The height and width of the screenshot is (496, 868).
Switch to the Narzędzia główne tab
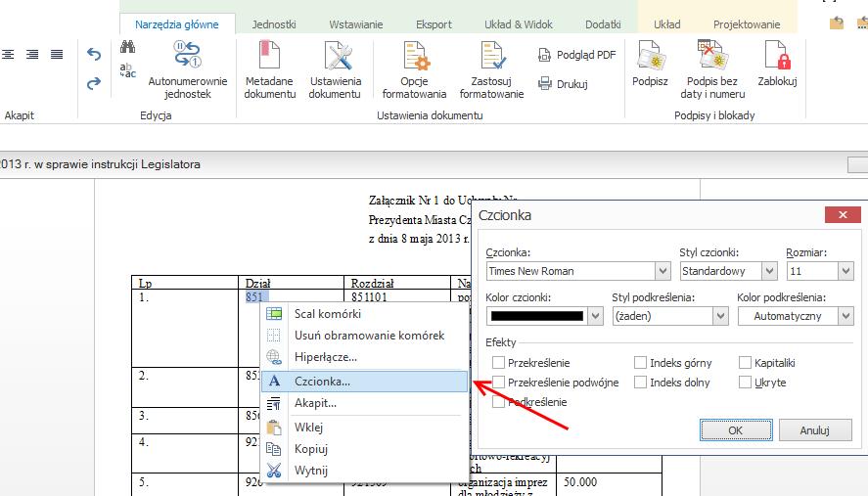click(177, 24)
